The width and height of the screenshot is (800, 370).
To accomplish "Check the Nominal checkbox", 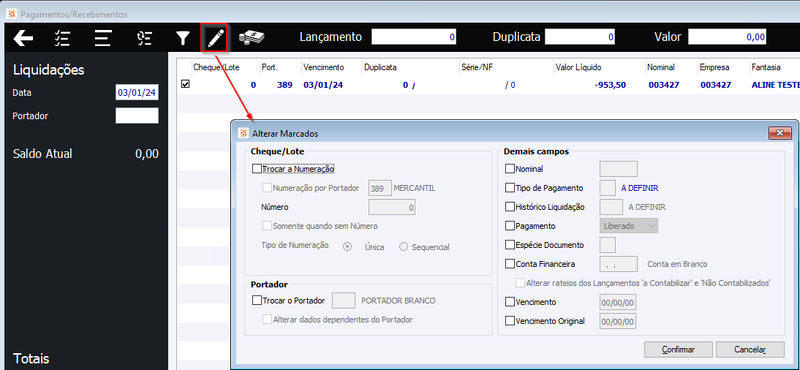I will point(510,168).
